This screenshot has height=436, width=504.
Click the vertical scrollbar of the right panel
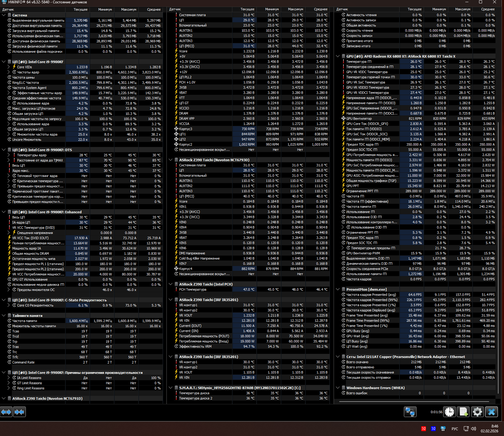click(499, 258)
